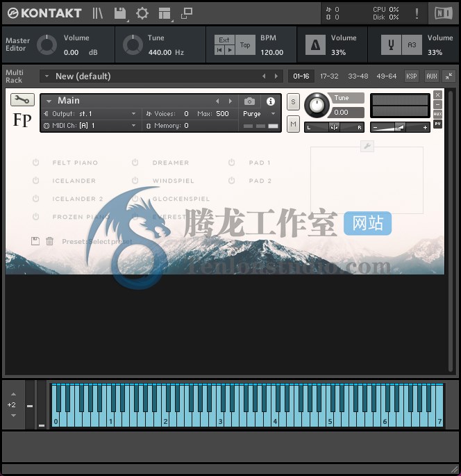Toggle the instrument PV button
This screenshot has width=461, height=476.
(437, 124)
